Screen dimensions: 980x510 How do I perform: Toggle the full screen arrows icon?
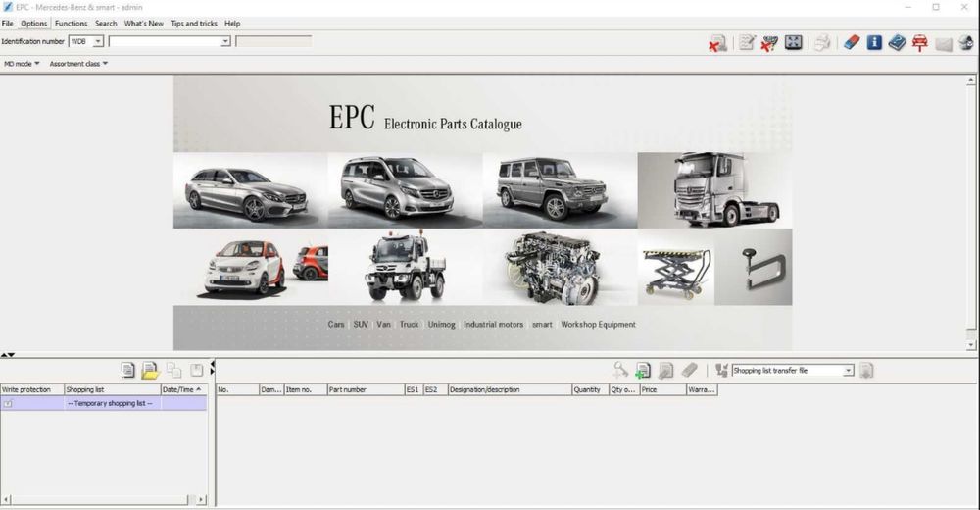pos(793,42)
